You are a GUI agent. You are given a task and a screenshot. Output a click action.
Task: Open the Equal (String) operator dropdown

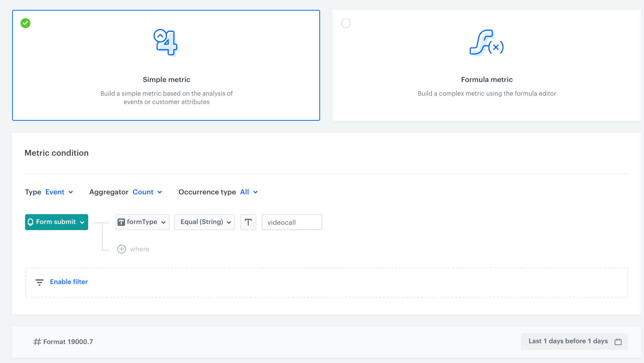[x=204, y=222]
